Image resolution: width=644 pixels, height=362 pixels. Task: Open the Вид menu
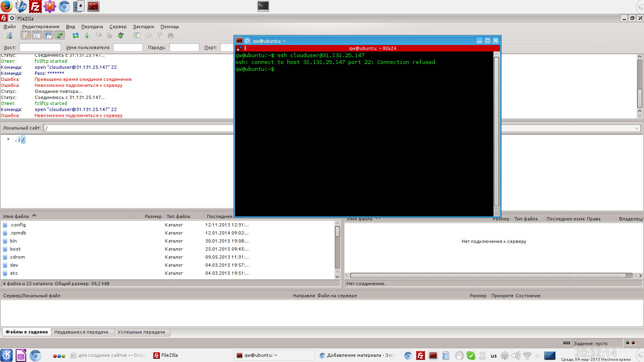[70, 27]
